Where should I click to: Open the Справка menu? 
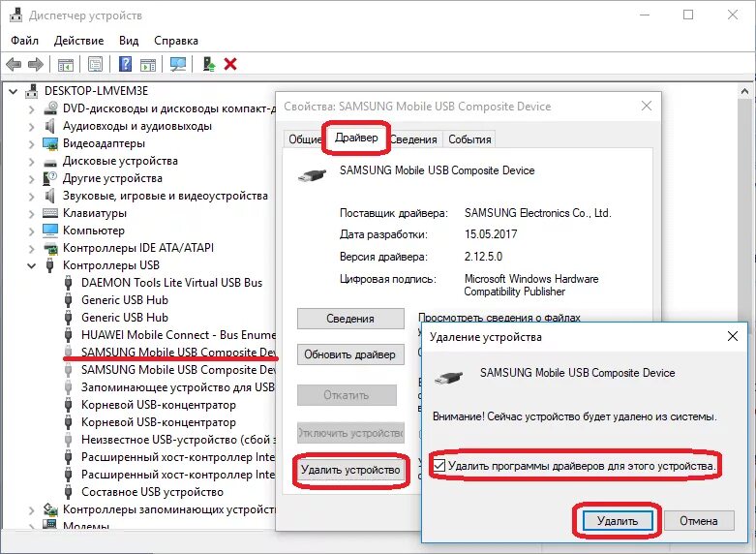[x=176, y=41]
